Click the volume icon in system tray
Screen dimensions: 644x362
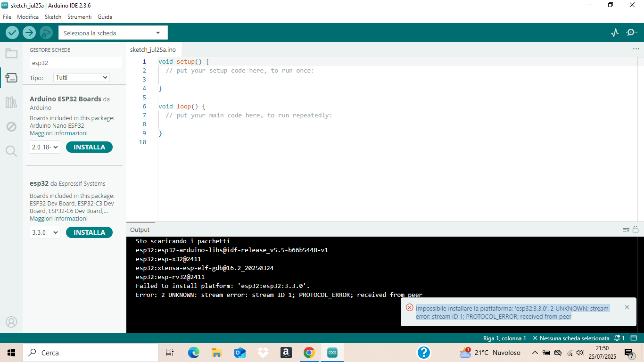580,353
